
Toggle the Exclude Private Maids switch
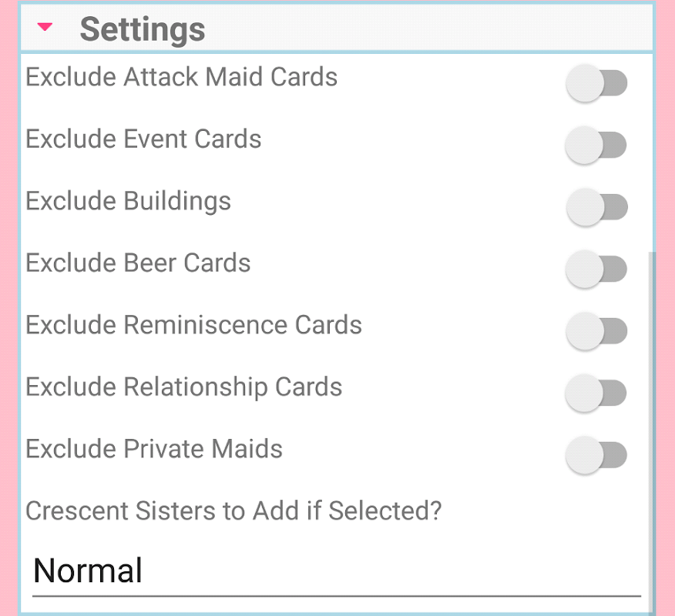pyautogui.click(x=596, y=454)
